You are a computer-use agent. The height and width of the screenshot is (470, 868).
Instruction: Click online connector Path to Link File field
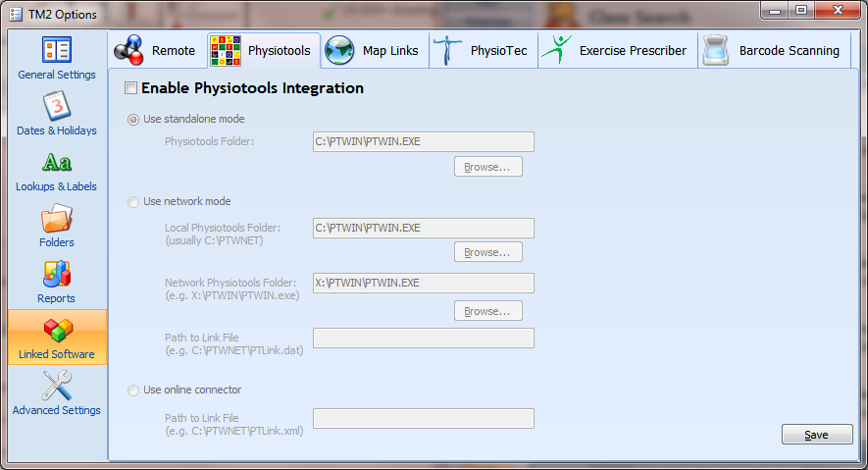[424, 419]
